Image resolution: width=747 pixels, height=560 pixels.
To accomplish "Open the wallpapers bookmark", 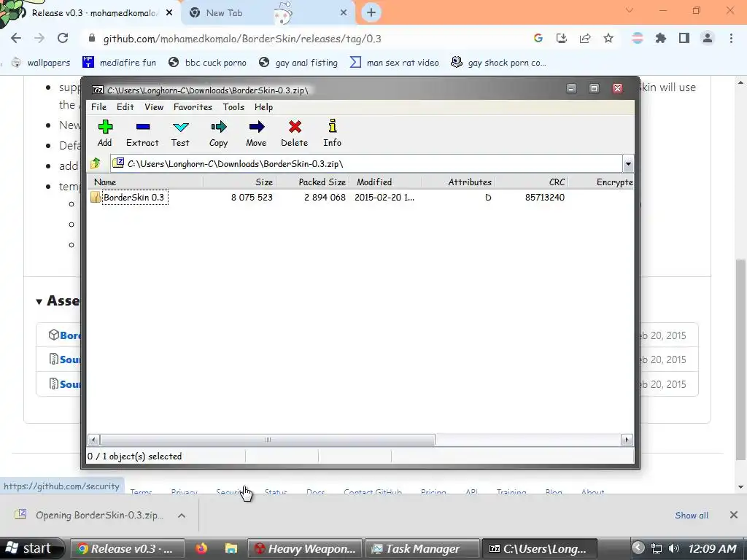I will (x=41, y=63).
